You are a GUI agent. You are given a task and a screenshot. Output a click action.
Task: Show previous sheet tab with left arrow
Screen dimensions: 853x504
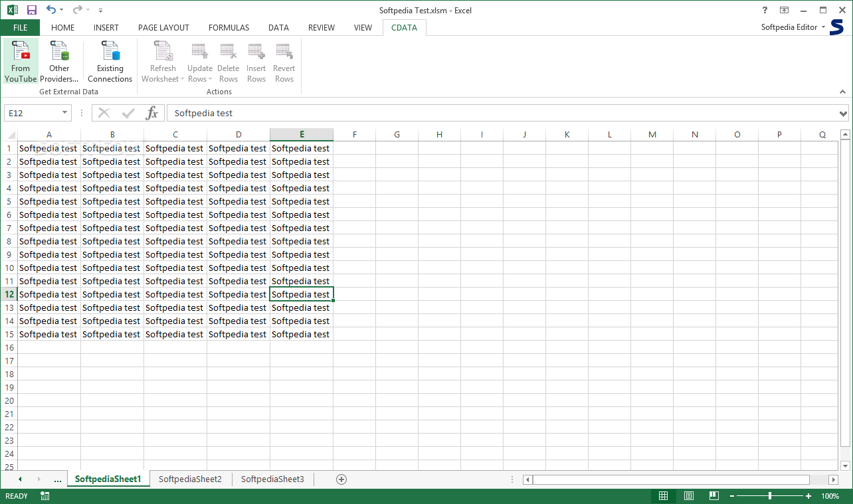click(x=20, y=479)
